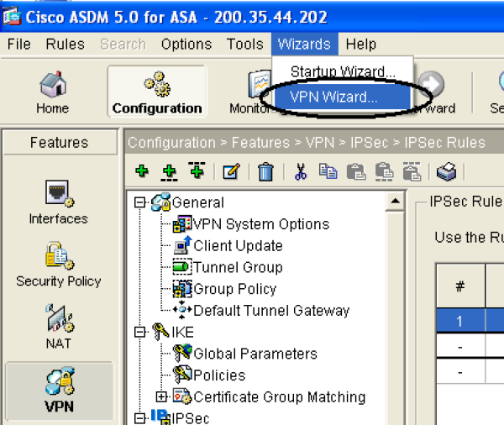Select Certificate Group Matching item
Viewport: 504px width, 425px height.
coord(280,397)
